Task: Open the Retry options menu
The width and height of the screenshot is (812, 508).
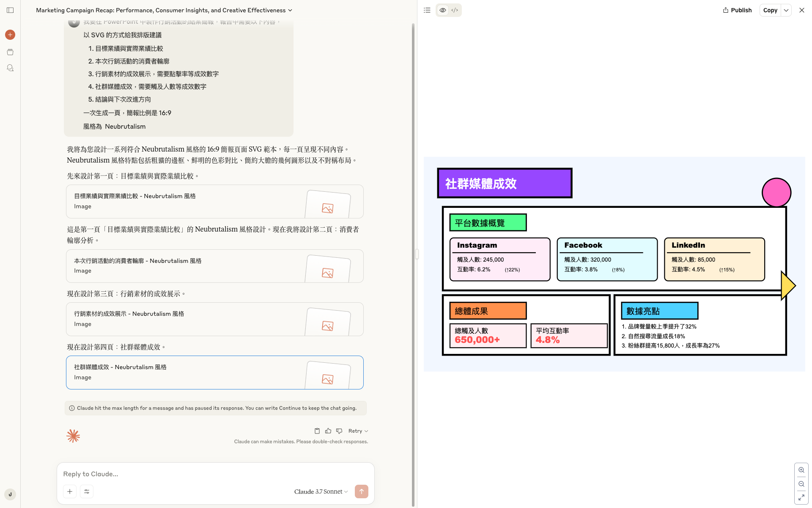Action: pos(358,431)
